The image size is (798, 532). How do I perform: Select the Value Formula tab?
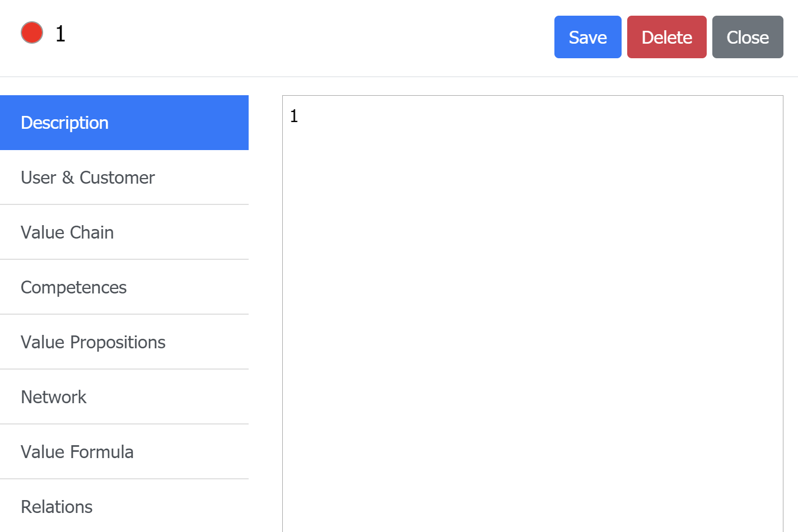coord(124,452)
